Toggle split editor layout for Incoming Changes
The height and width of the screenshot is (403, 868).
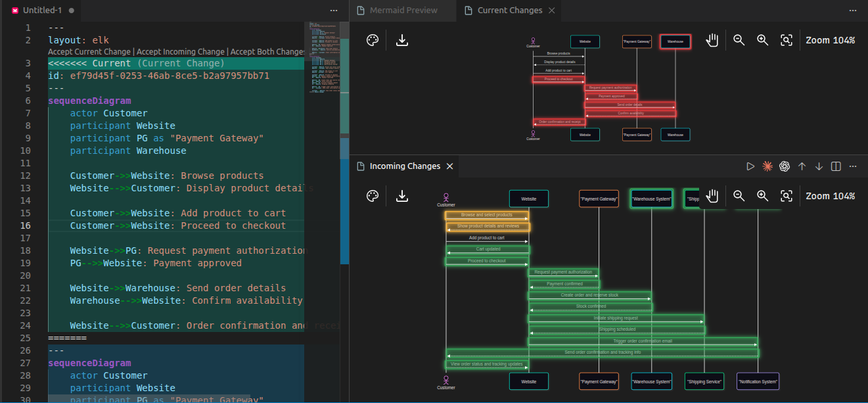(x=835, y=166)
